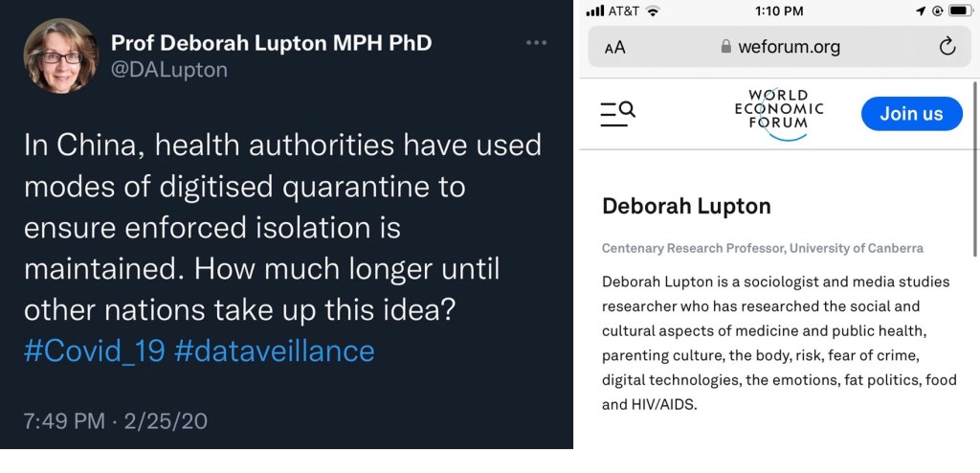Open the #Covid_19 hashtag

coord(94,350)
